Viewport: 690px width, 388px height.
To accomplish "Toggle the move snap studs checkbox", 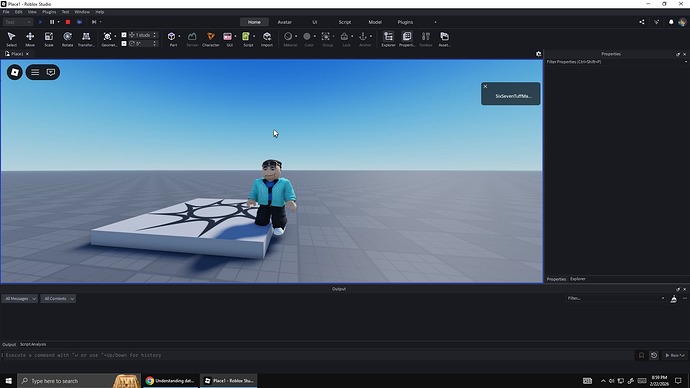I will click(124, 35).
